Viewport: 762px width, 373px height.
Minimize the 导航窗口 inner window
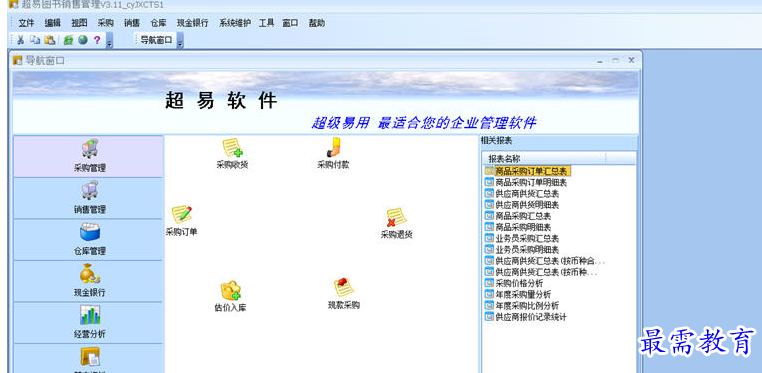(x=600, y=61)
